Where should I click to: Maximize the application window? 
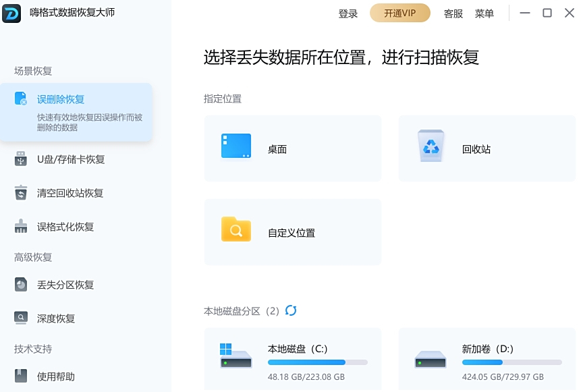(x=547, y=13)
